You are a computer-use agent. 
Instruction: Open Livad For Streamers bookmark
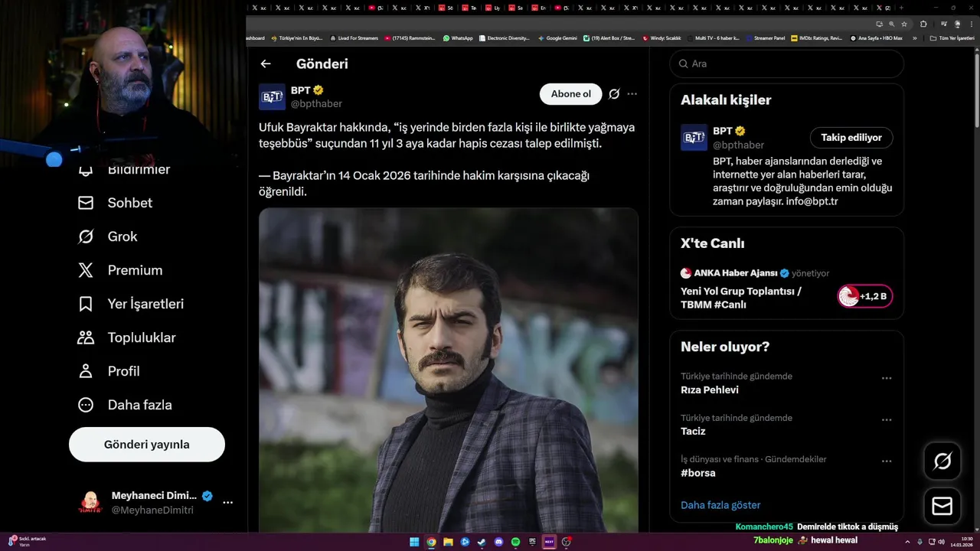[354, 37]
